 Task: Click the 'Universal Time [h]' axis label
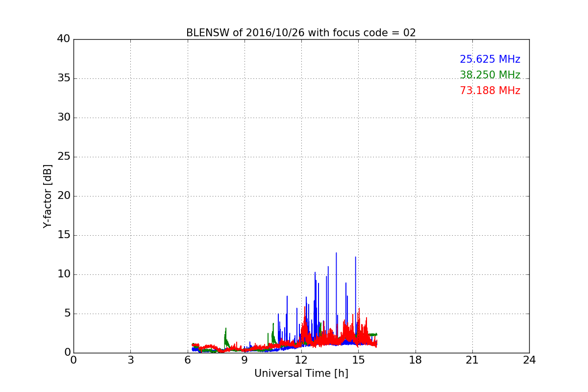tap(301, 373)
